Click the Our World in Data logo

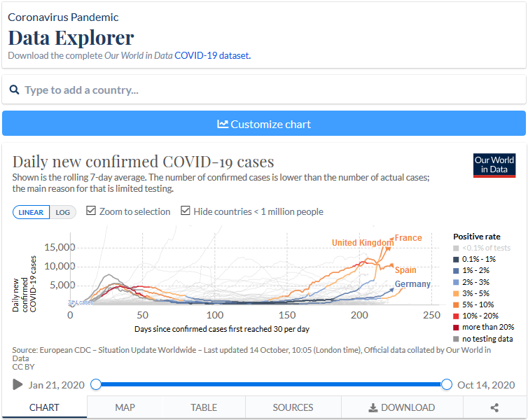click(494, 165)
